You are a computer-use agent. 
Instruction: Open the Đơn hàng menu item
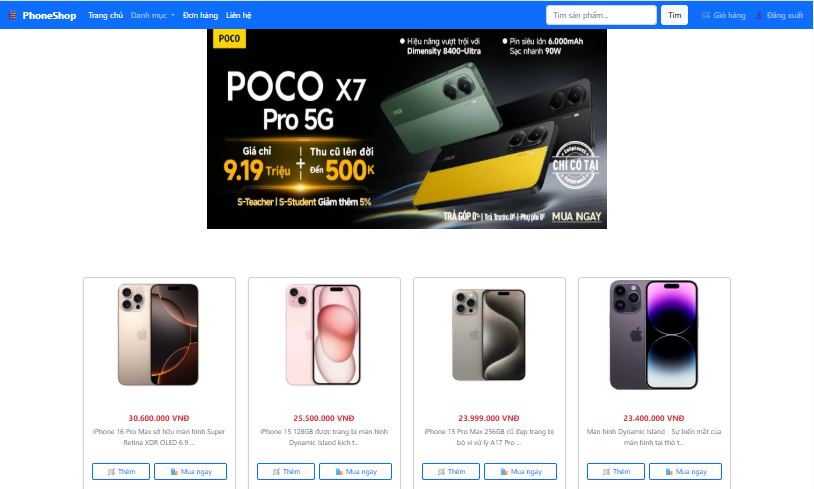point(200,16)
